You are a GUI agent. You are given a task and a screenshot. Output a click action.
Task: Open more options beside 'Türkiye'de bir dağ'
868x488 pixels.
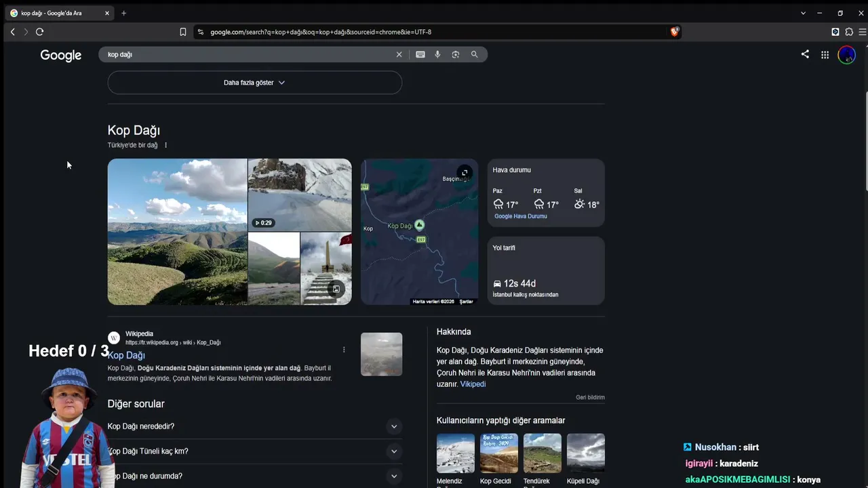[165, 145]
